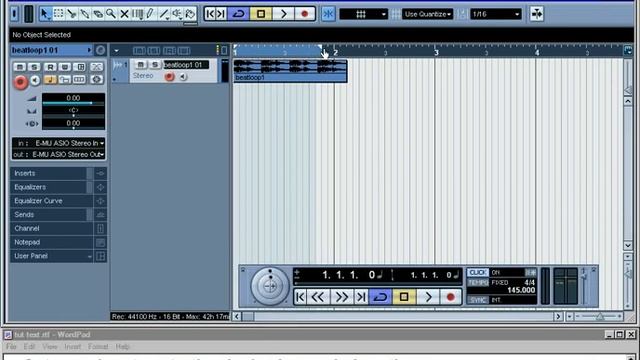Click the Rewind button on transport panel

tap(318, 297)
